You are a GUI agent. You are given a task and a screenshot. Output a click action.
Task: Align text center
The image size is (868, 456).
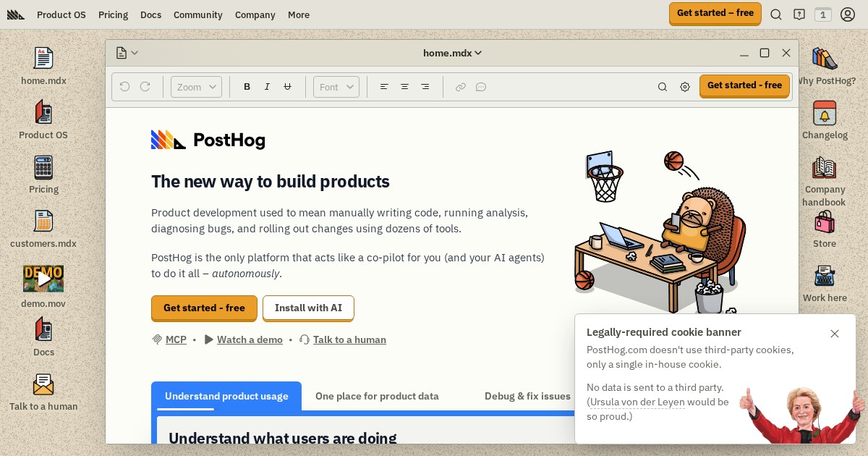coord(404,87)
